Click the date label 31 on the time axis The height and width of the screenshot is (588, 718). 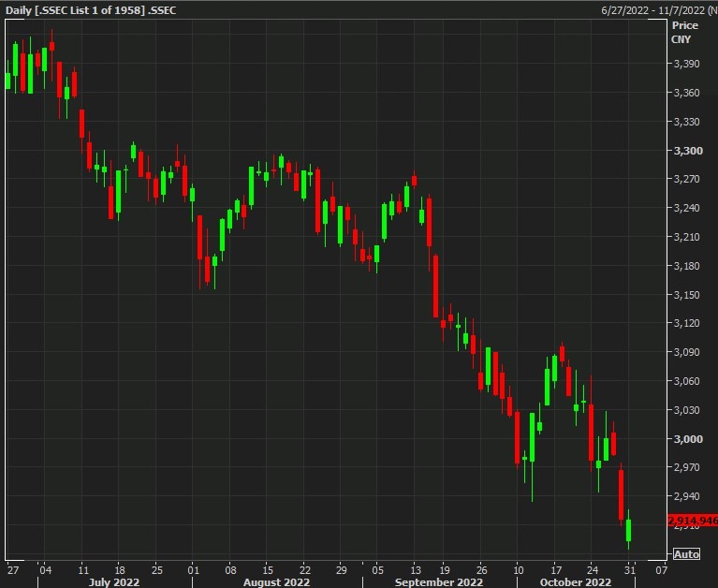coord(630,570)
